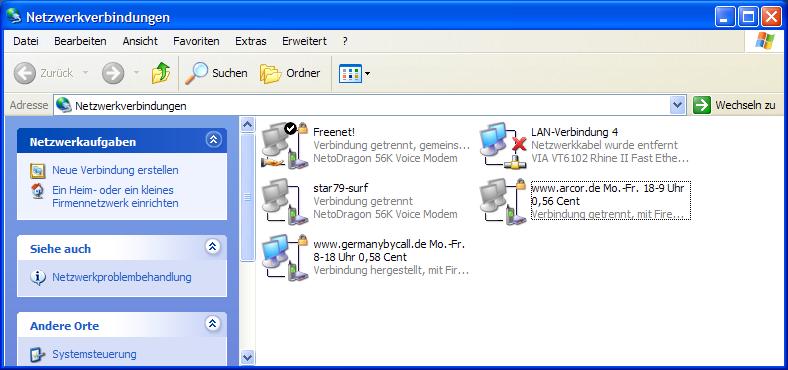Click the Zurück back arrow button
This screenshot has width=788, height=370.
tap(25, 73)
